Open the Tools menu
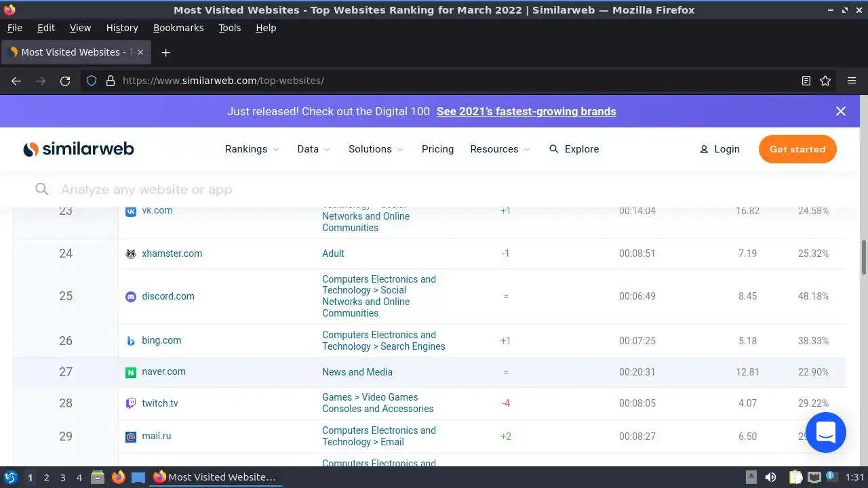Viewport: 868px width, 488px height. [229, 28]
